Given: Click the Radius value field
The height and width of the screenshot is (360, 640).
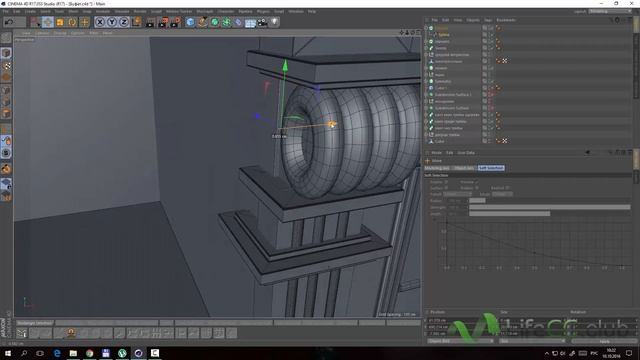Looking at the screenshot, I should (457, 201).
